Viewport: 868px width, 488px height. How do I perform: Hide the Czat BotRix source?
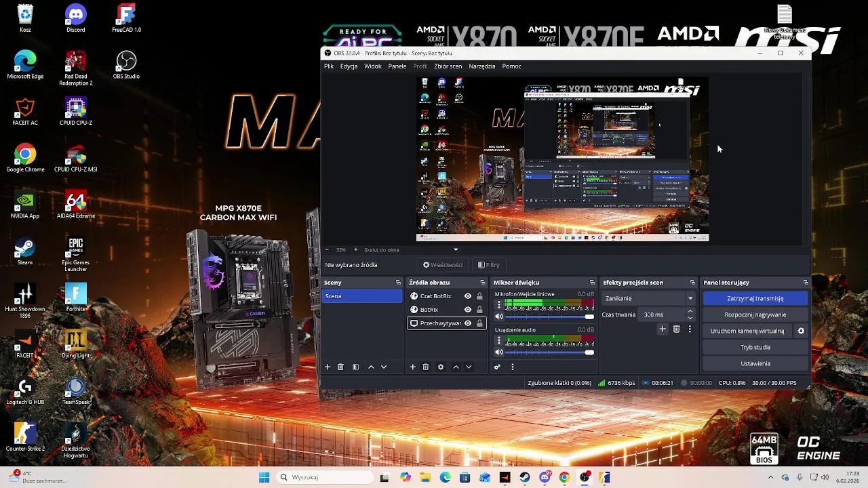[x=467, y=296]
